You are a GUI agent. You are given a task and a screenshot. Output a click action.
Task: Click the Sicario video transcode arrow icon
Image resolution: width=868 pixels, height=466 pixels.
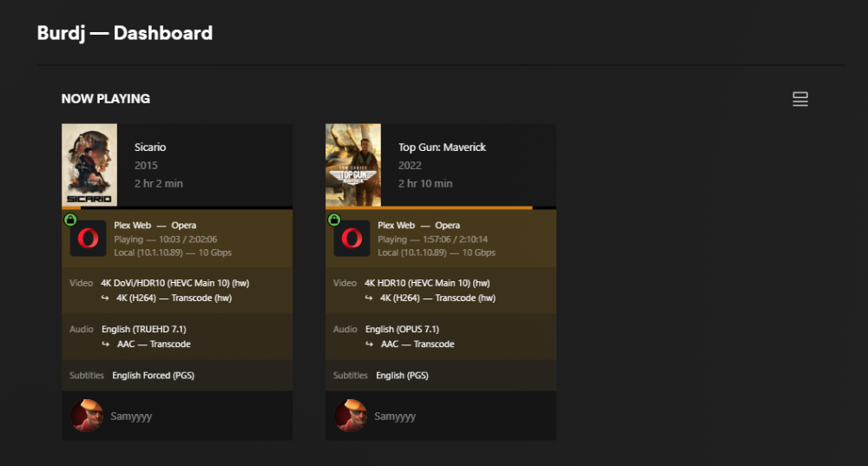pyautogui.click(x=105, y=298)
